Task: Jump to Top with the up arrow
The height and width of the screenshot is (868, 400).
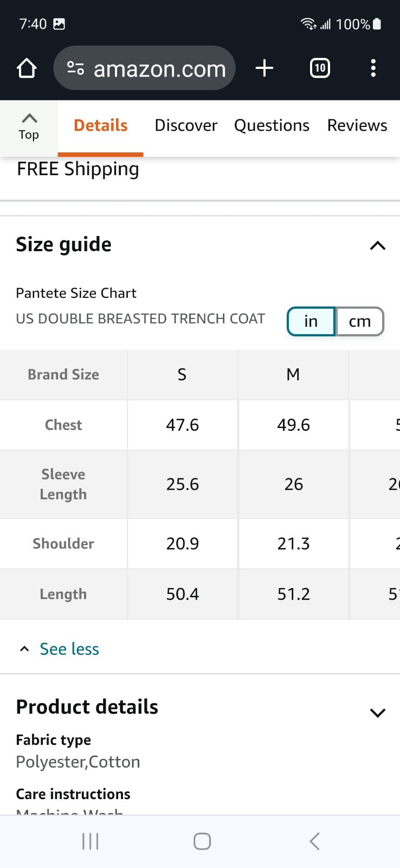Action: click(x=29, y=127)
